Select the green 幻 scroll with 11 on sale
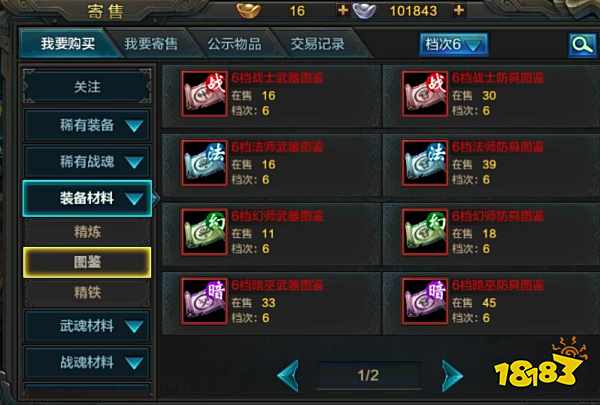 (x=204, y=232)
